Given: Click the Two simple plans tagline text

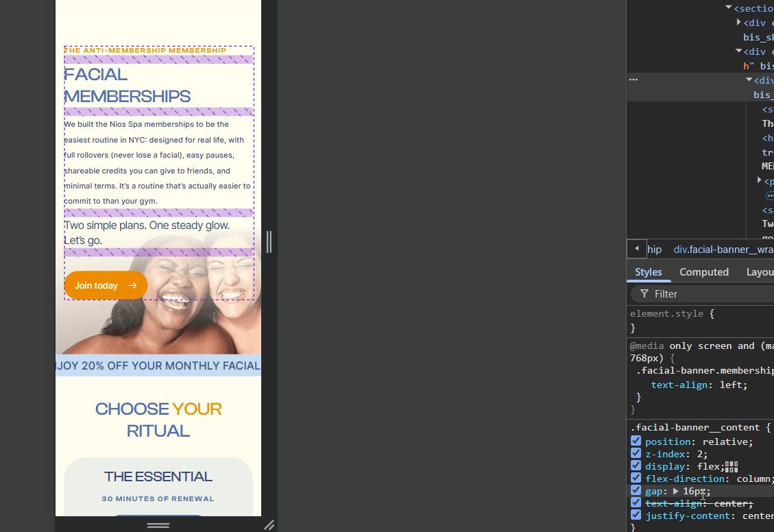Looking at the screenshot, I should coord(147,233).
